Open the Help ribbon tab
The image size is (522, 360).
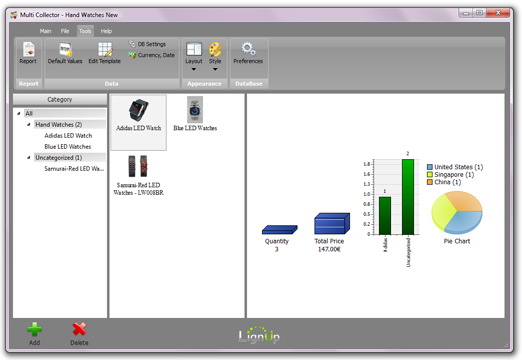click(x=106, y=31)
